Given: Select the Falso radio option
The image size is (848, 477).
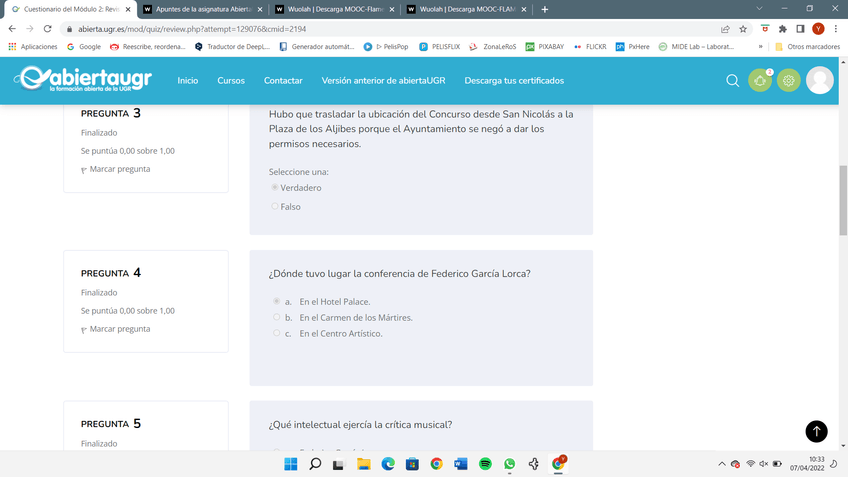Looking at the screenshot, I should click(275, 206).
